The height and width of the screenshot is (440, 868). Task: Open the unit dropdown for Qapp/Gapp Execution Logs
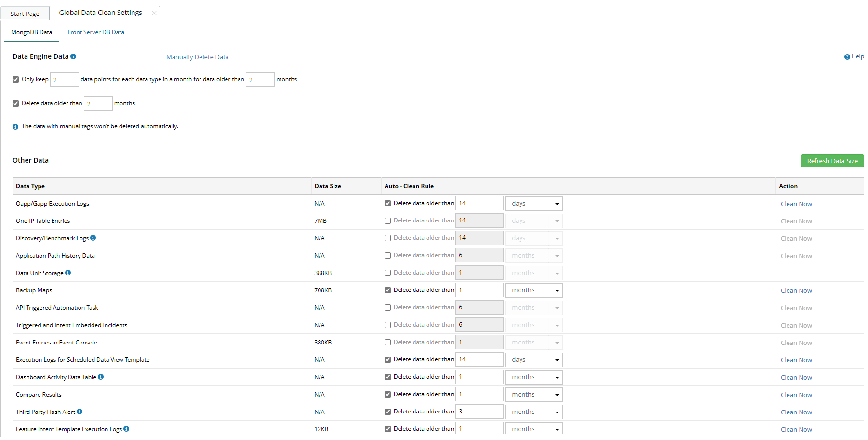point(534,204)
